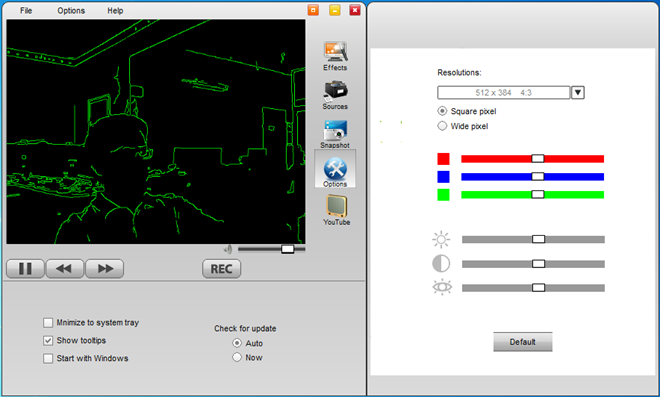Screen dimensions: 660x397
Task: Click the yellow minimize window button
Action: (335, 10)
